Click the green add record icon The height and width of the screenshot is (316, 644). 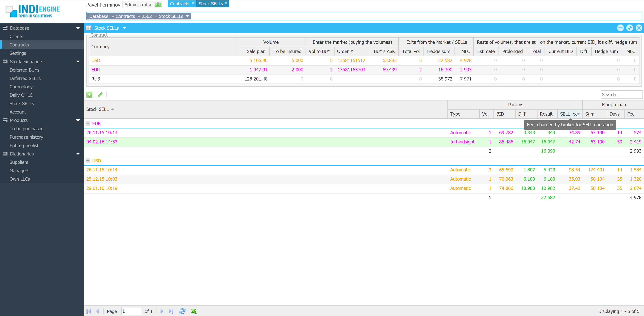pyautogui.click(x=89, y=94)
